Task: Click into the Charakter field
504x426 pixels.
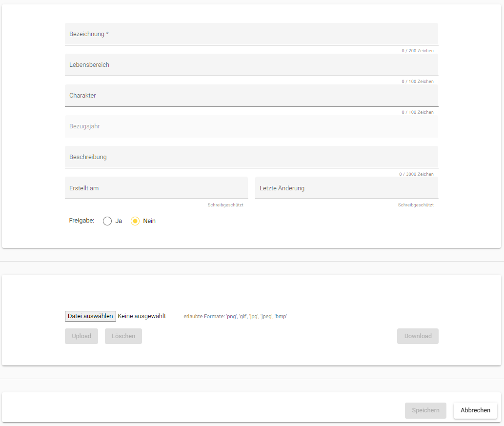Action: [x=251, y=96]
